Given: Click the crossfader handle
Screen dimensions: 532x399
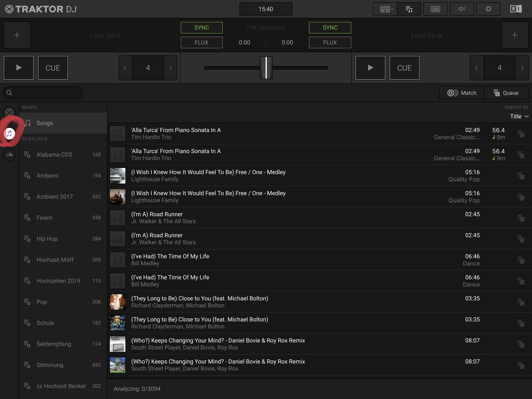Looking at the screenshot, I should point(266,68).
